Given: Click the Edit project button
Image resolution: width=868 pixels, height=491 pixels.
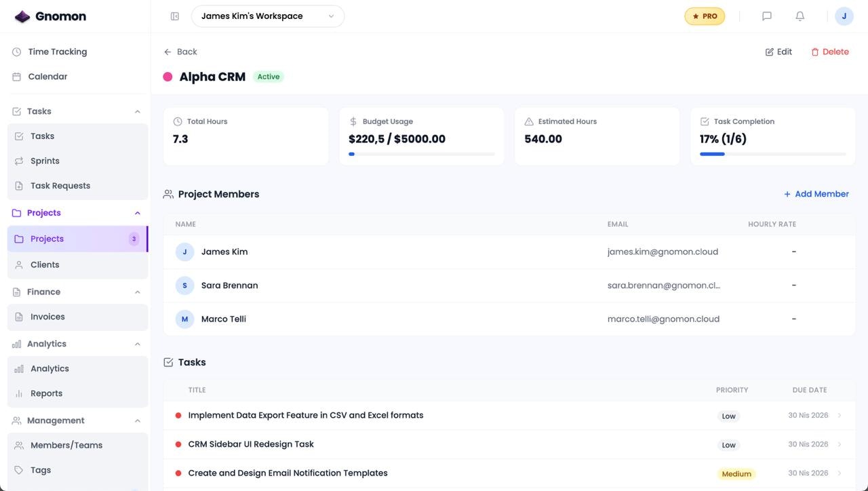Looking at the screenshot, I should coord(778,52).
